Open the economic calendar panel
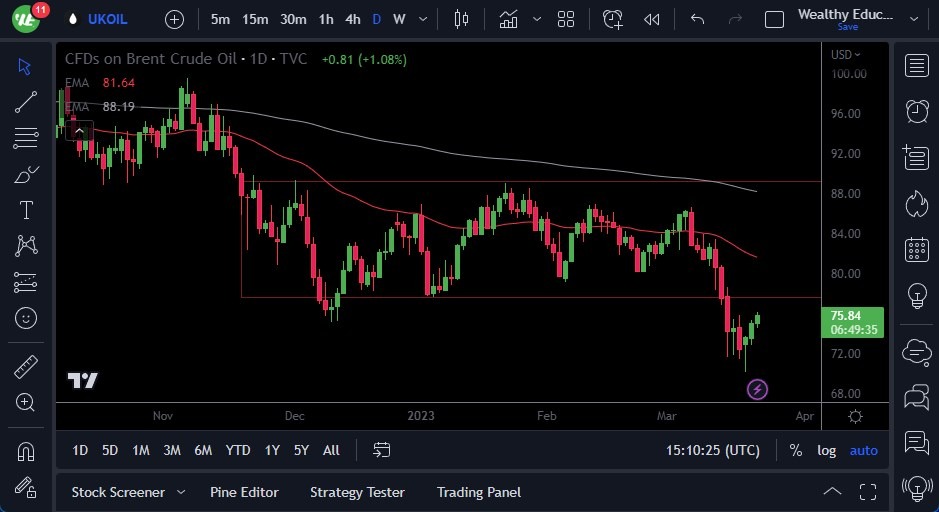The height and width of the screenshot is (512, 939). click(x=916, y=250)
